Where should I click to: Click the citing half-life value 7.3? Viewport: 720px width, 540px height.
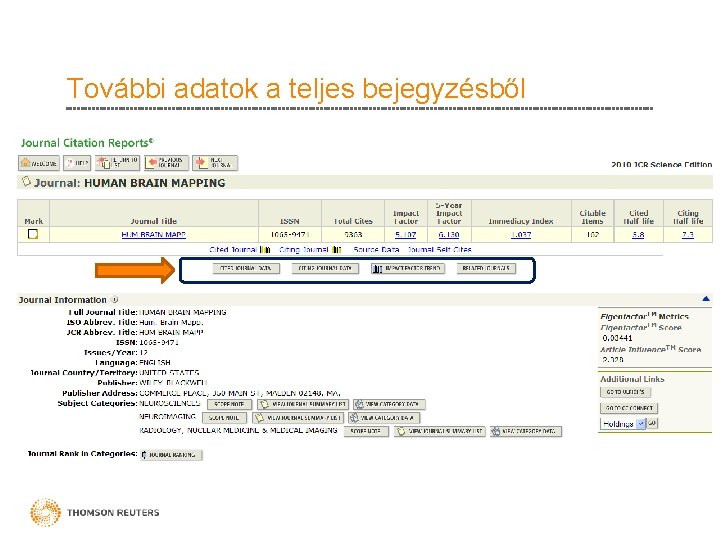(687, 235)
